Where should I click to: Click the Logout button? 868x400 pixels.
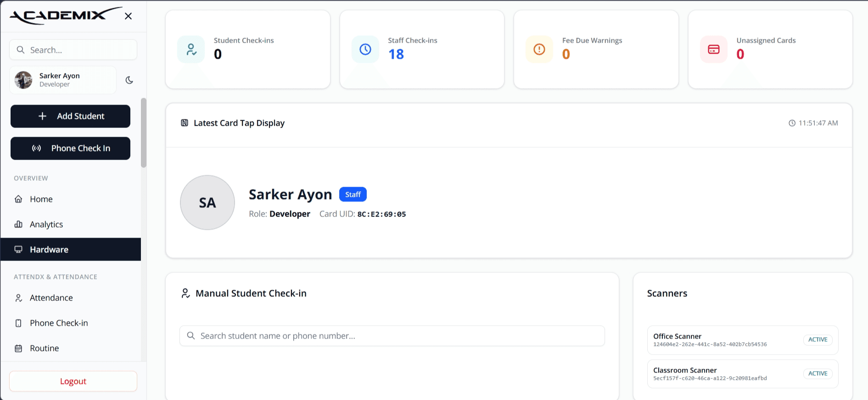click(73, 381)
